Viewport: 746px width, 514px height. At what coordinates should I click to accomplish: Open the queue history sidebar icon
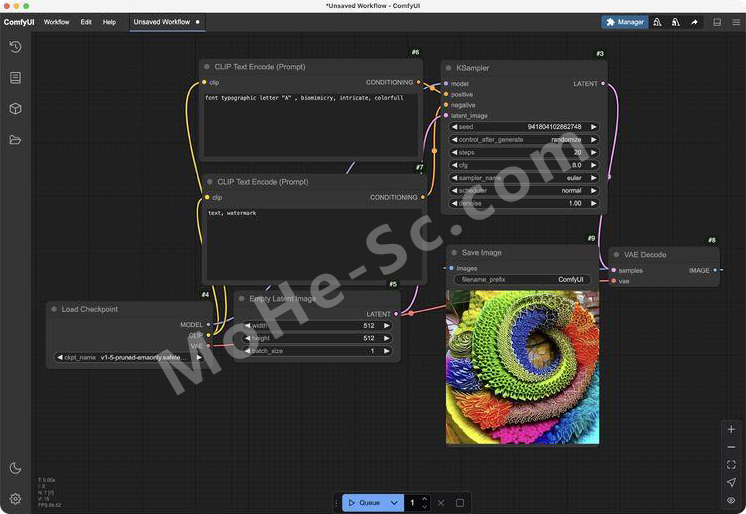click(x=15, y=47)
